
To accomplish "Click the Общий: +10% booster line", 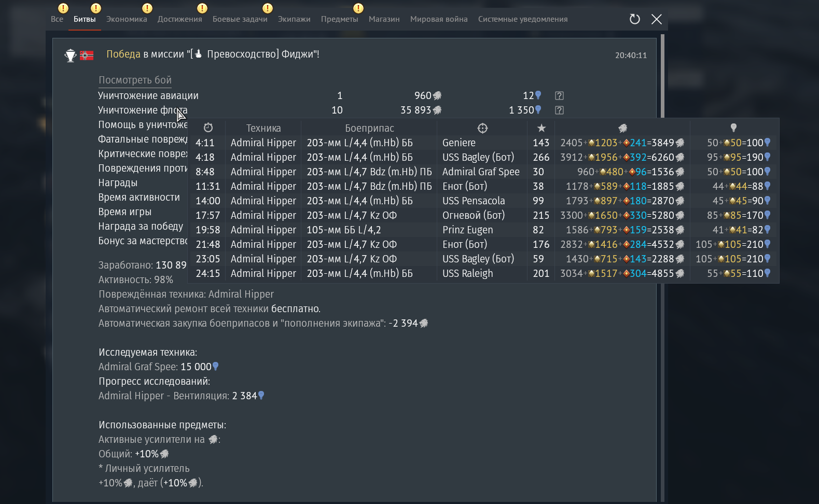I will click(x=134, y=454).
